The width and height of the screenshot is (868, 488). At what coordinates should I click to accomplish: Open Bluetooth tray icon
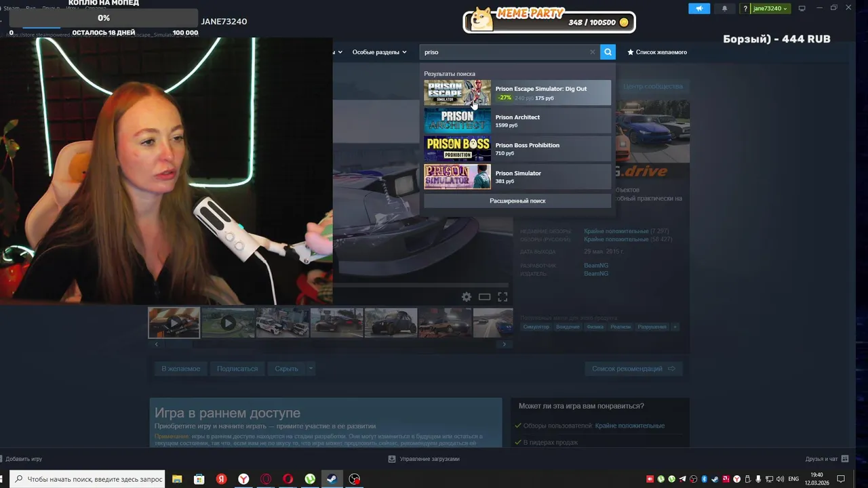(705, 479)
